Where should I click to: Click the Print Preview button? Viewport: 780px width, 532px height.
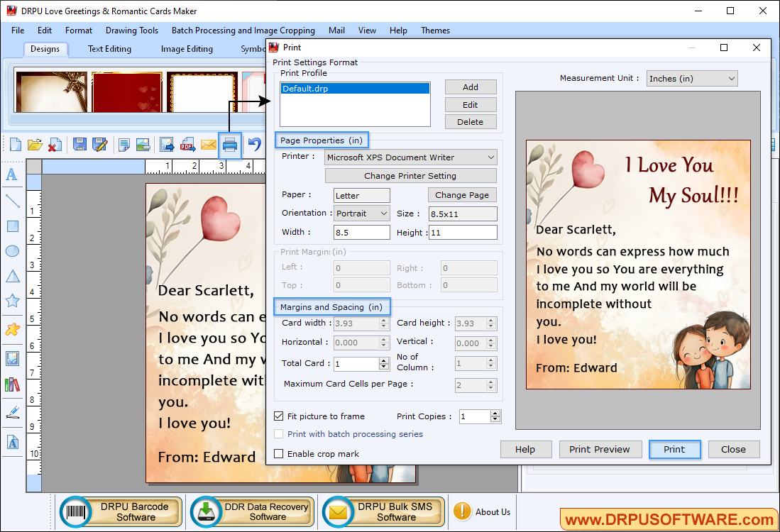600,449
